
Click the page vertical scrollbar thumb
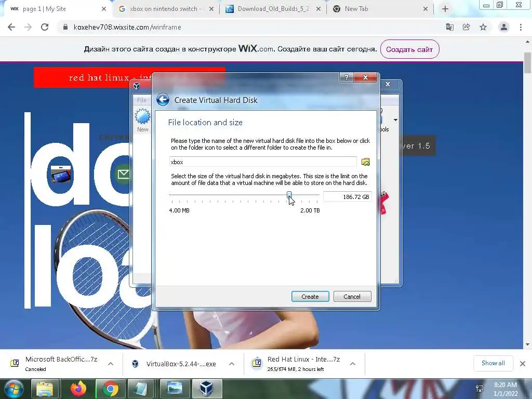click(528, 63)
